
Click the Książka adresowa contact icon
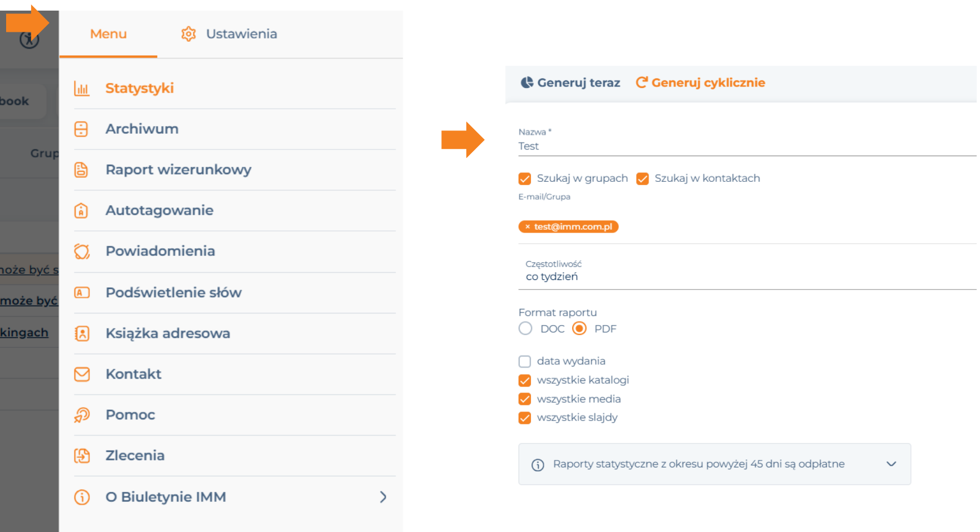tap(82, 333)
